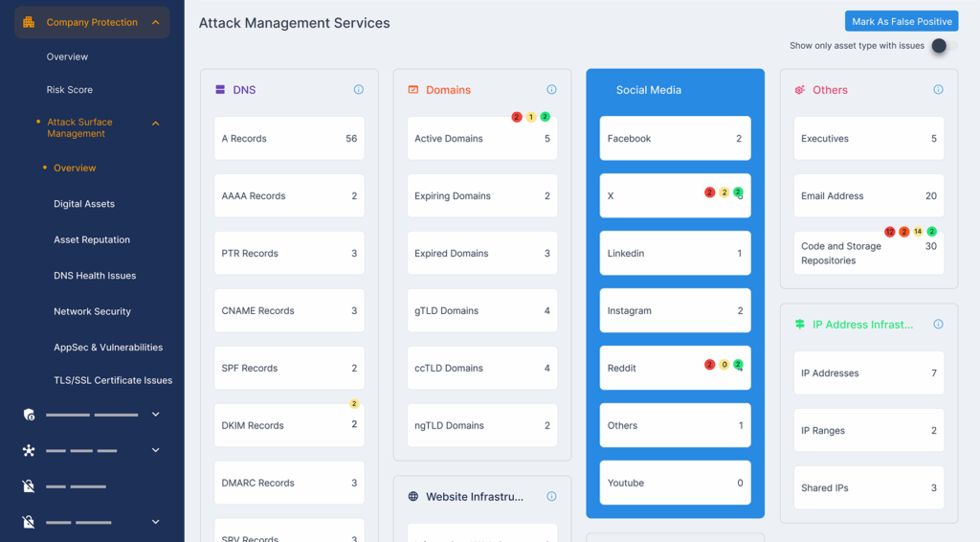Select the Shared IPs card
The image size is (980, 542).
point(869,487)
